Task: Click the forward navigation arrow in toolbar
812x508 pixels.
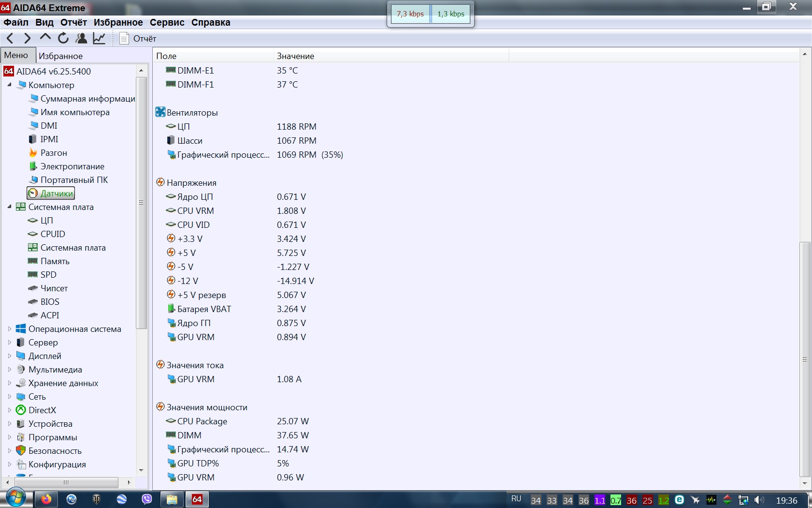Action: pos(28,38)
